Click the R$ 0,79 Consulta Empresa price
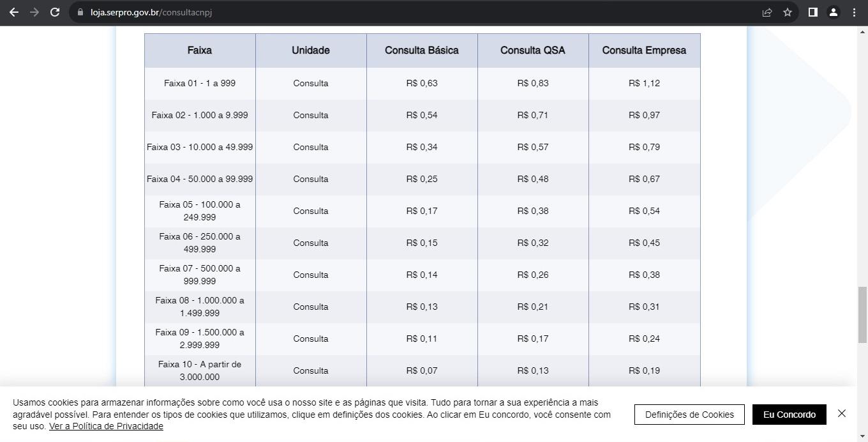868x442 pixels. [x=644, y=147]
